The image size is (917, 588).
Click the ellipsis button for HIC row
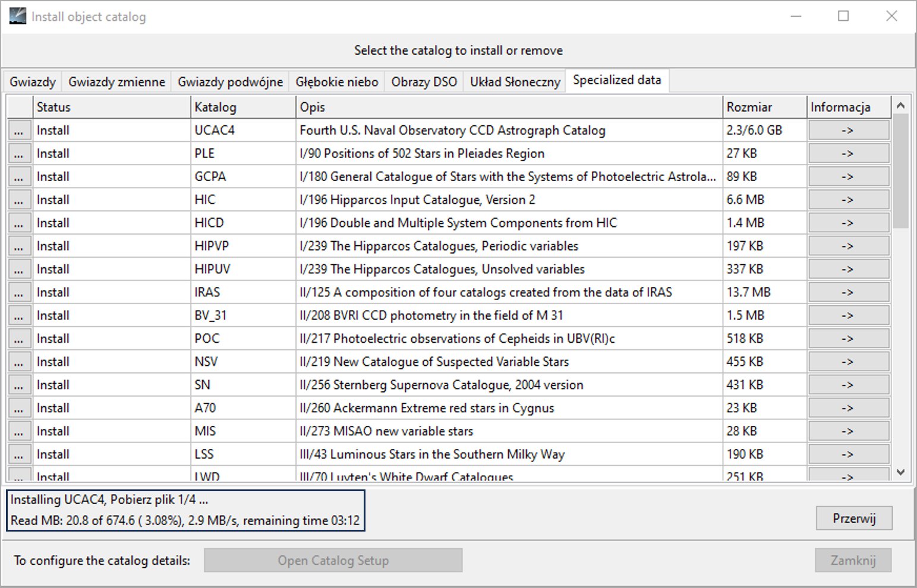pyautogui.click(x=19, y=200)
